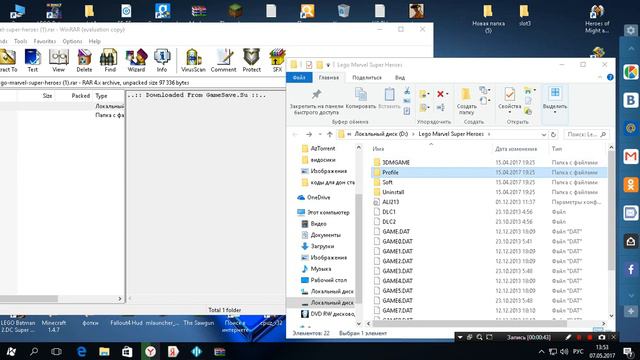The height and width of the screenshot is (360, 640).
Task: Select Загрузки in navigation pane
Action: tap(322, 246)
